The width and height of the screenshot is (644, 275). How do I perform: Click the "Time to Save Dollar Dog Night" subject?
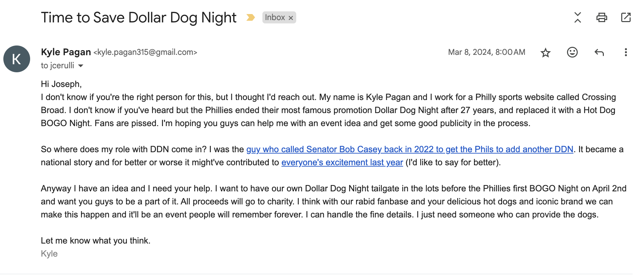tap(139, 17)
